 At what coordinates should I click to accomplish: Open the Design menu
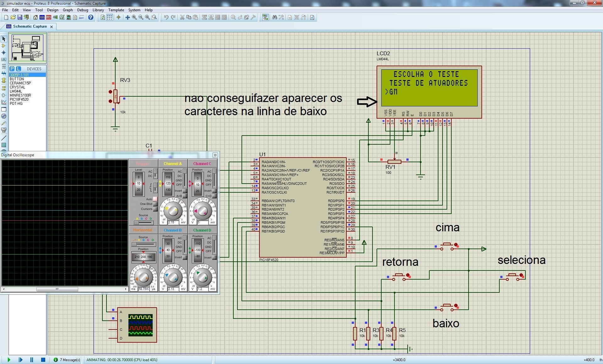53,10
